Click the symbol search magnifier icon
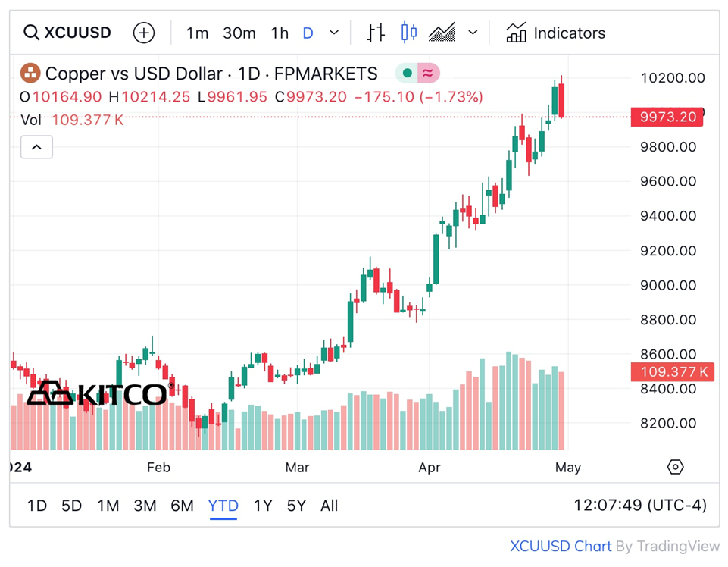The height and width of the screenshot is (567, 728). coord(31,33)
